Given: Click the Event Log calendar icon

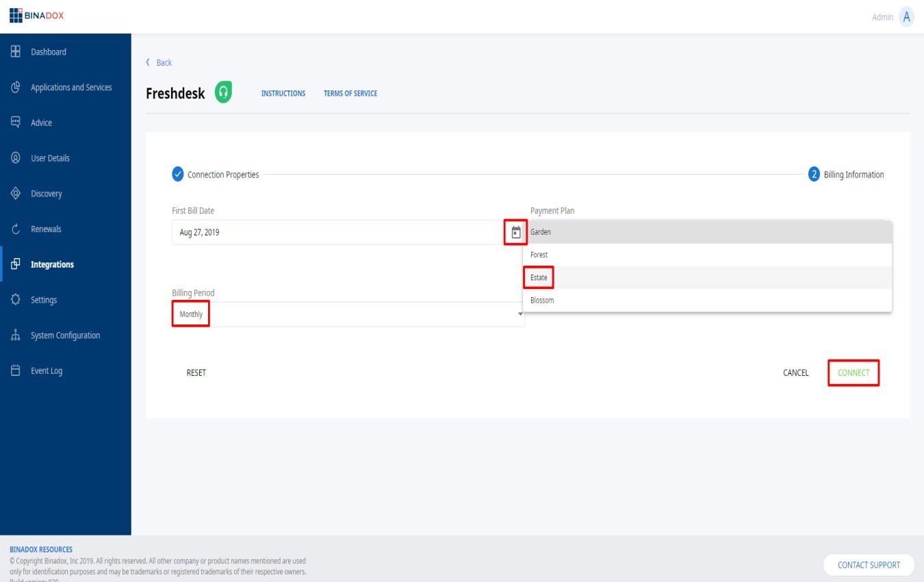Looking at the screenshot, I should [15, 371].
